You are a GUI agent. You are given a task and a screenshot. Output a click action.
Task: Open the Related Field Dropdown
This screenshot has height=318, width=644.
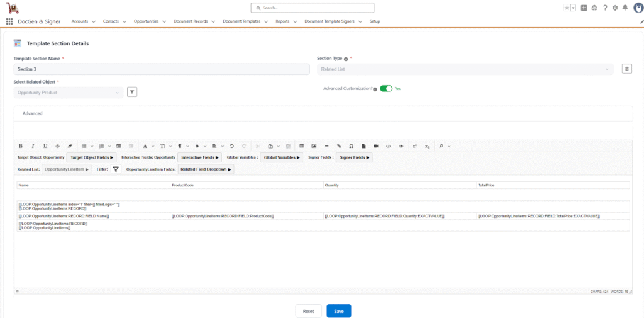[x=206, y=169]
